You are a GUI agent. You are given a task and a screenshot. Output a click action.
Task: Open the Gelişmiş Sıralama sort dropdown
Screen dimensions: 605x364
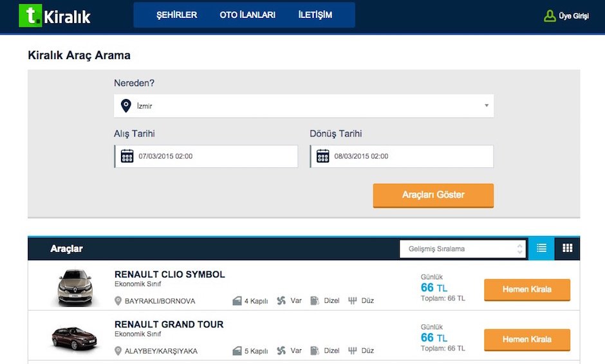[x=463, y=249]
